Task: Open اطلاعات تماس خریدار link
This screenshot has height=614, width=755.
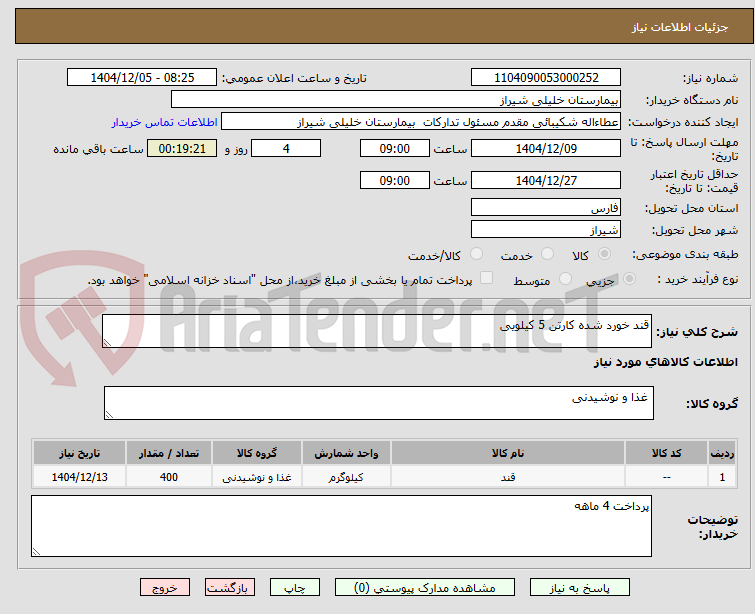Action: 165,122
